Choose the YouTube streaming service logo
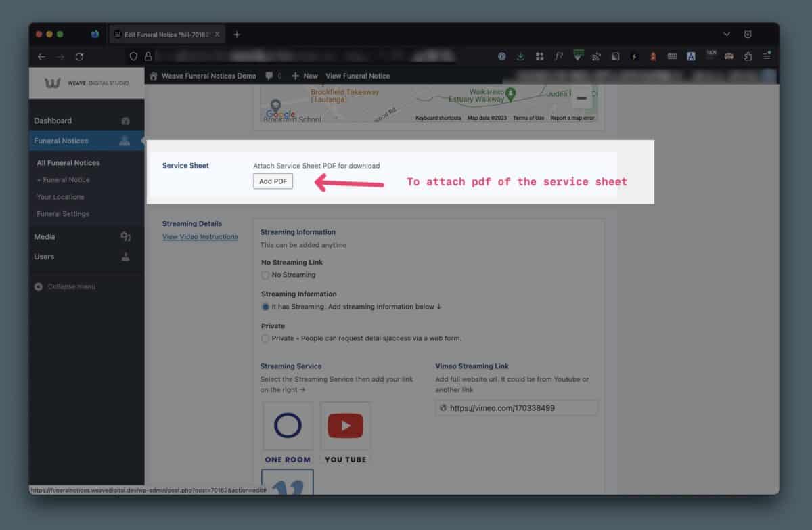 coord(345,426)
